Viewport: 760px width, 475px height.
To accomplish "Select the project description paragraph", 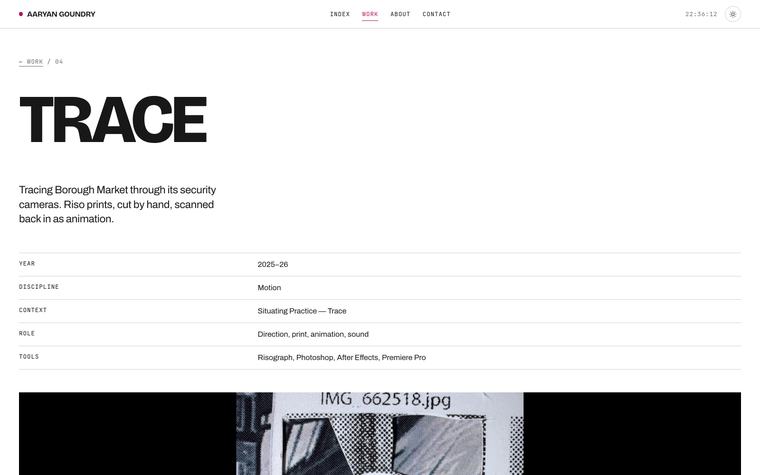I will pyautogui.click(x=117, y=204).
